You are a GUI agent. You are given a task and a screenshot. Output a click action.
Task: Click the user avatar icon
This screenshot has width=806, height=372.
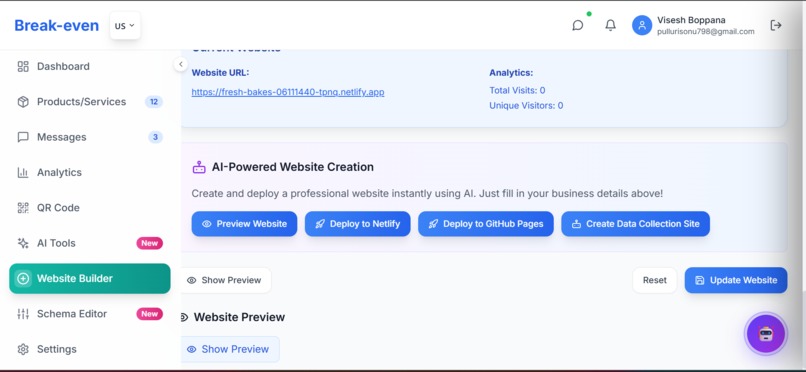point(642,25)
